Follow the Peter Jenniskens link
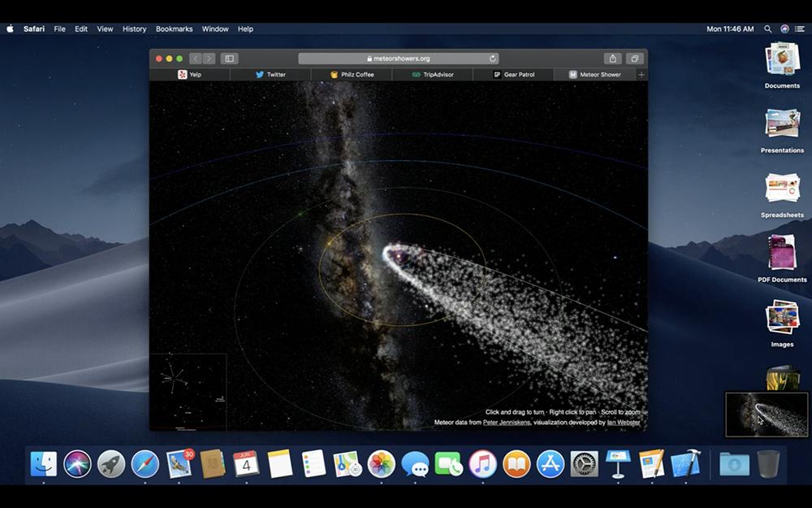This screenshot has height=508, width=812. point(506,423)
